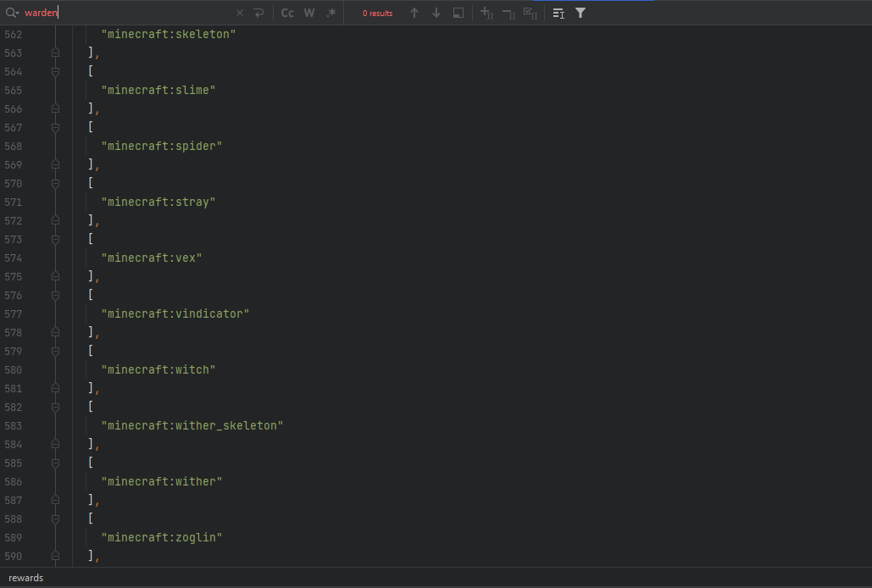Click in the 'warden' search field
This screenshot has height=588, width=872.
[127, 13]
